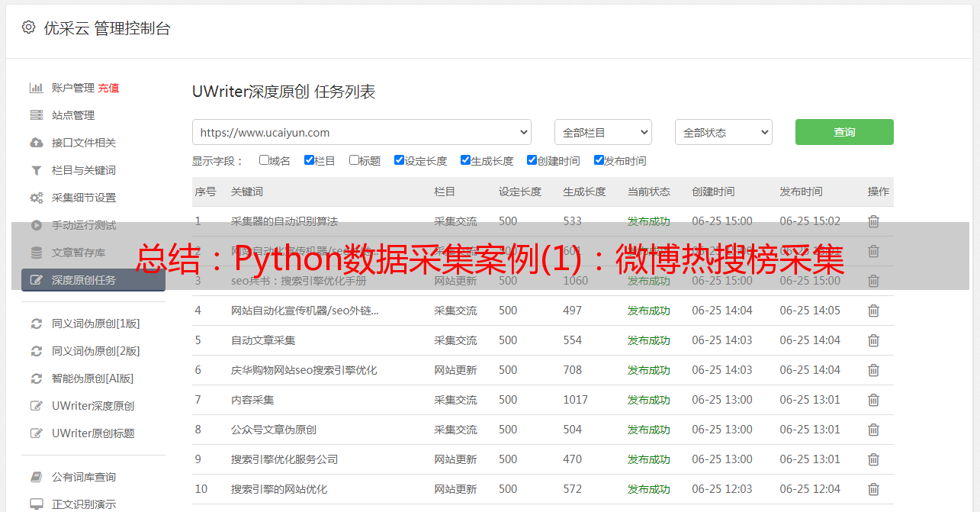This screenshot has width=980, height=512.
Task: Delete row 5 自动文章采集 with trash icon
Action: coord(873,340)
